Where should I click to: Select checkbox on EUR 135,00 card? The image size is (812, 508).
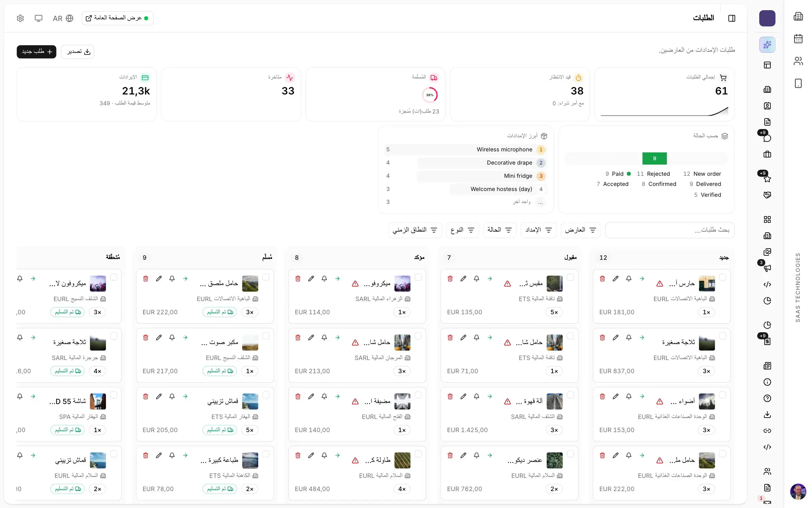pos(570,277)
